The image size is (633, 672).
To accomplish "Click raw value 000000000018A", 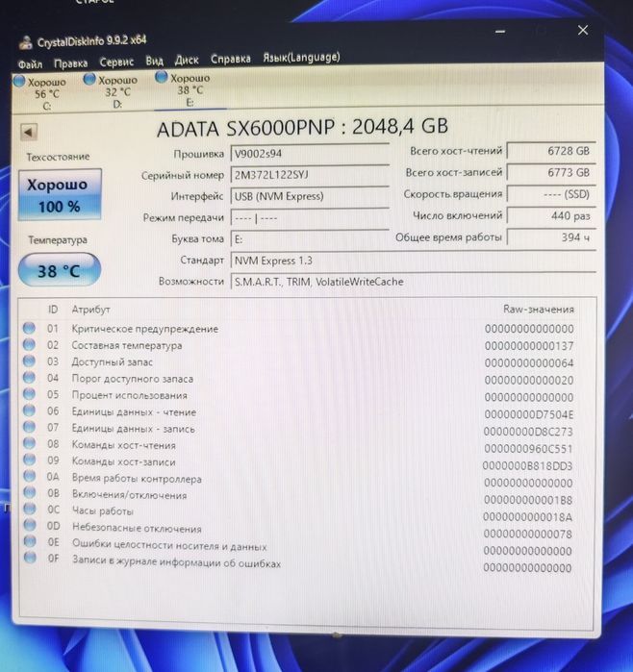I will (527, 517).
